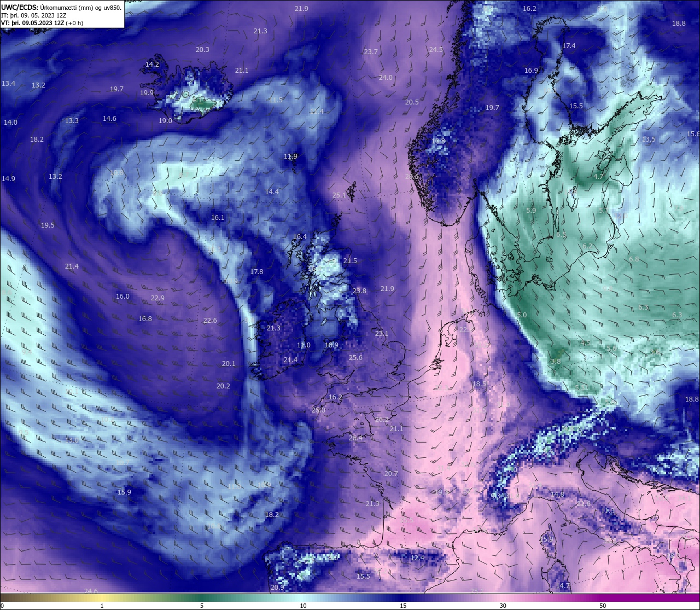This screenshot has width=700, height=610.
Task: Click the '24.0' map value
Action: point(386,78)
